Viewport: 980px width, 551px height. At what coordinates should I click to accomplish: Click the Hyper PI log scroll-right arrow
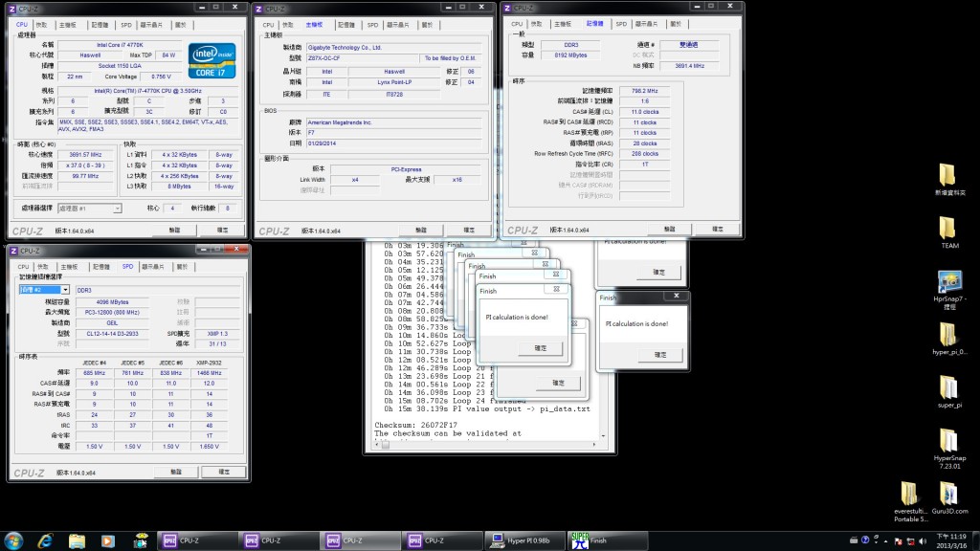[x=594, y=446]
